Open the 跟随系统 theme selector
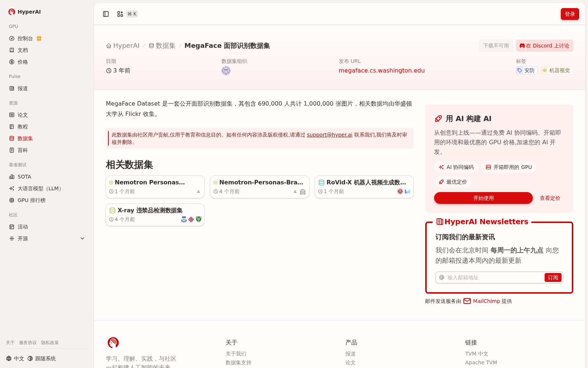588x368 pixels. pos(42,358)
